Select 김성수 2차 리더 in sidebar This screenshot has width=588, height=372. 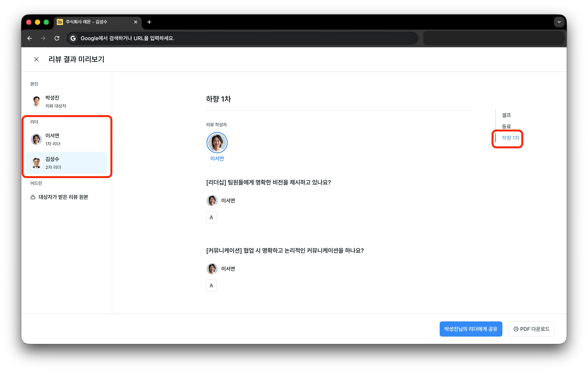66,163
